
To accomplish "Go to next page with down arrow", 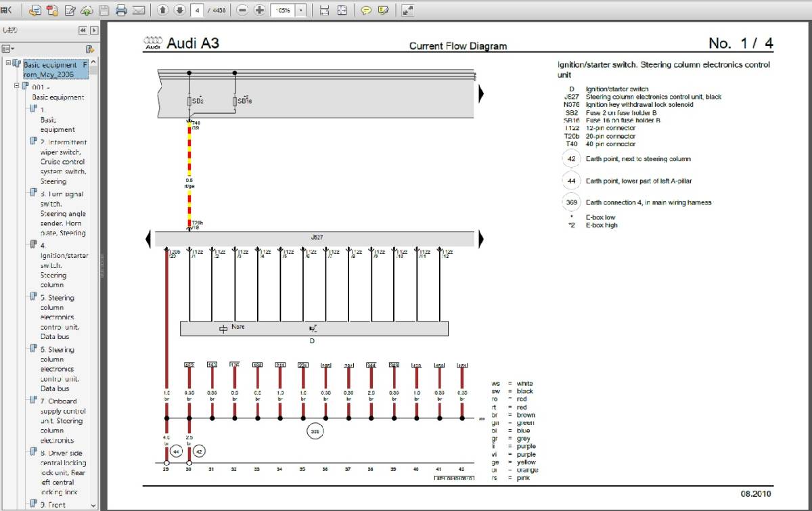I will pos(179,10).
